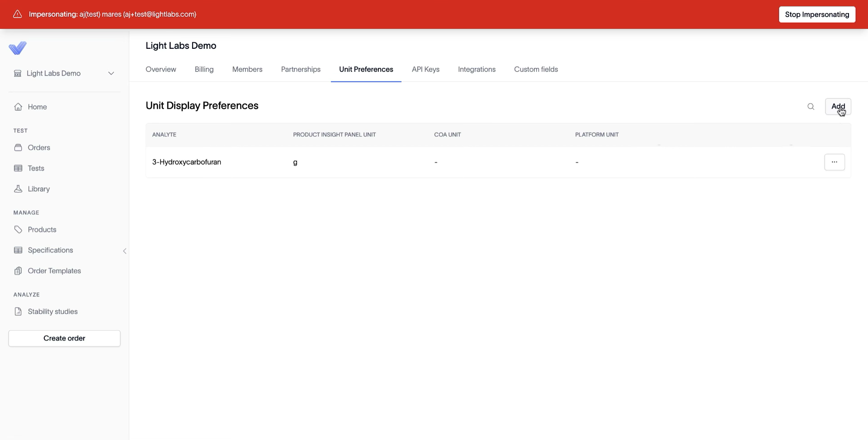The height and width of the screenshot is (440, 868).
Task: Click the Stability studies chart icon
Action: click(x=18, y=312)
